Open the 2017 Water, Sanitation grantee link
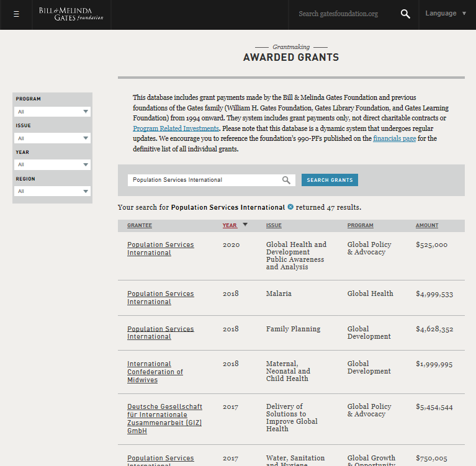The height and width of the screenshot is (466, 476). click(160, 460)
